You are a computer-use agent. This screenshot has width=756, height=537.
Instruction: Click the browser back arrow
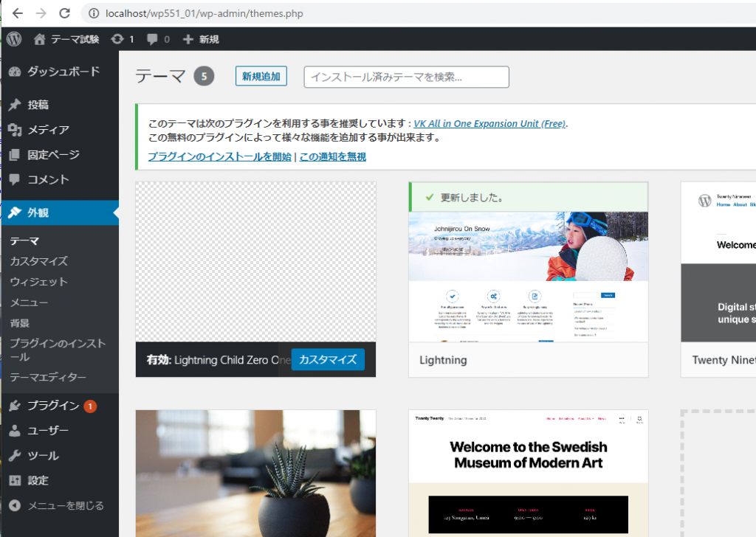[18, 13]
